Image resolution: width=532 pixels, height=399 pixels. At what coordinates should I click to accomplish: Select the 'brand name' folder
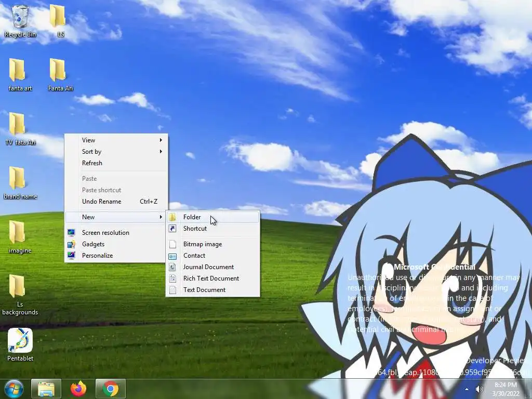(20, 183)
